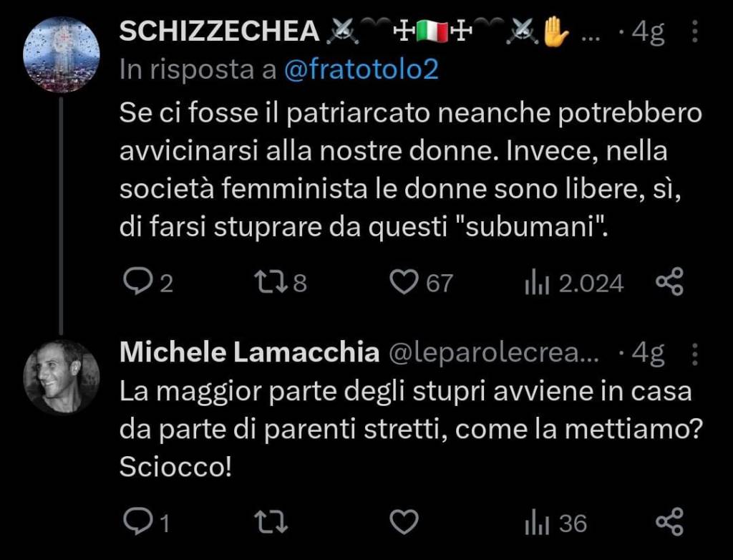Open Michele Lamacchia's profile name
Screen dimensions: 733x560
pos(249,352)
